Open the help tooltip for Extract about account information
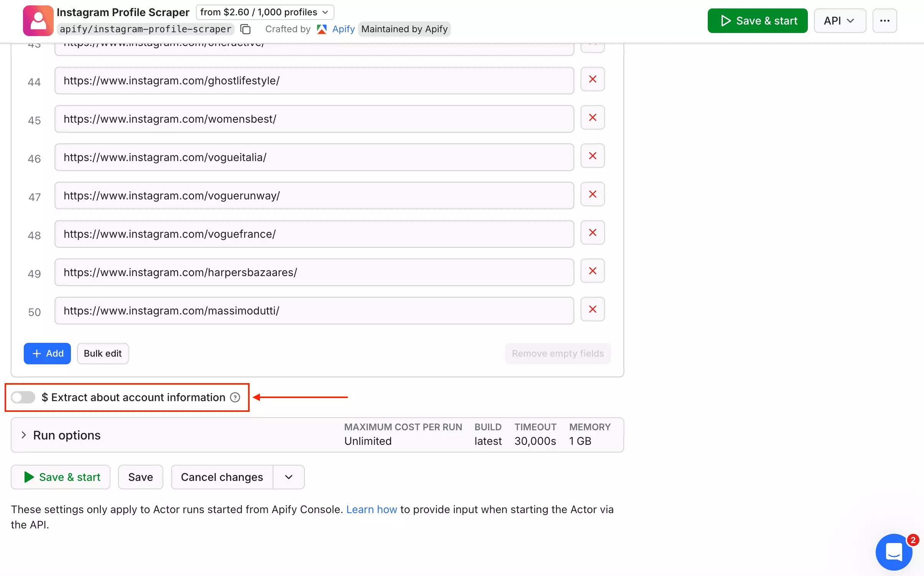 click(235, 397)
